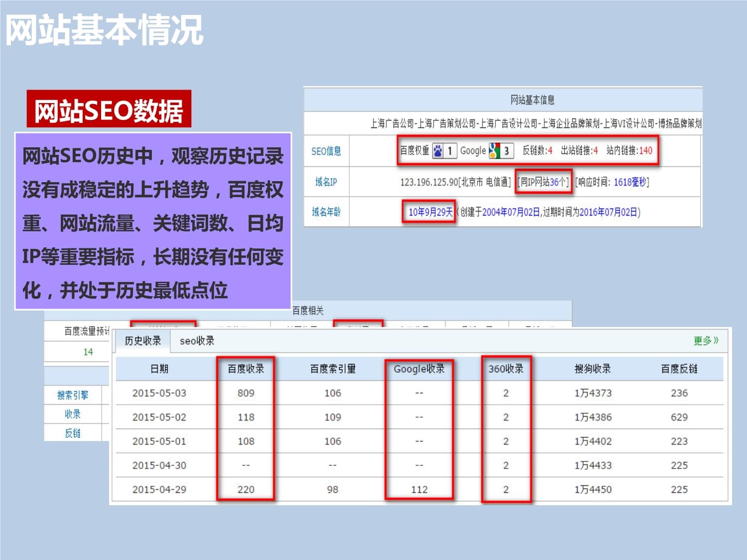Click the 站内链接 140 value
Viewport: 747px width, 560px height.
click(x=645, y=151)
